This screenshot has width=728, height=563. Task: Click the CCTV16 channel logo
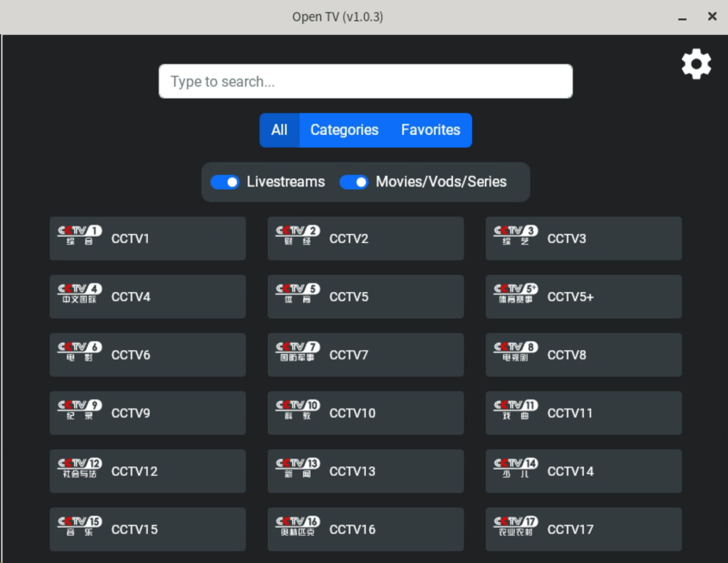[298, 527]
